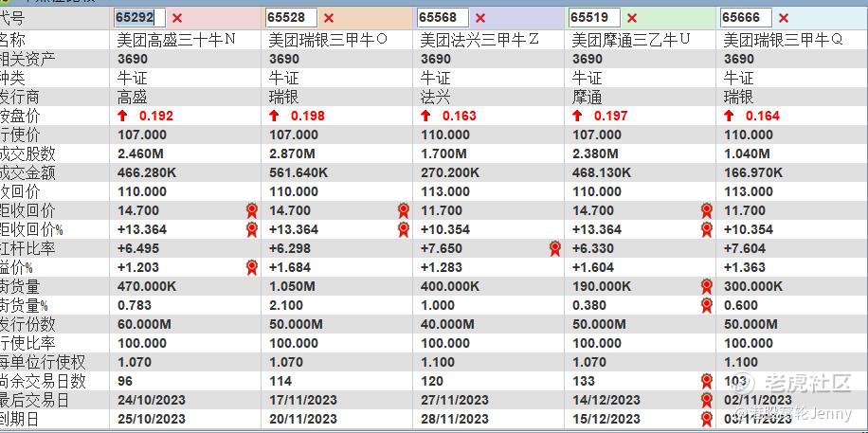This screenshot has width=868, height=433.
Task: Click the red up arrow beside 0.198
Action: (x=274, y=116)
